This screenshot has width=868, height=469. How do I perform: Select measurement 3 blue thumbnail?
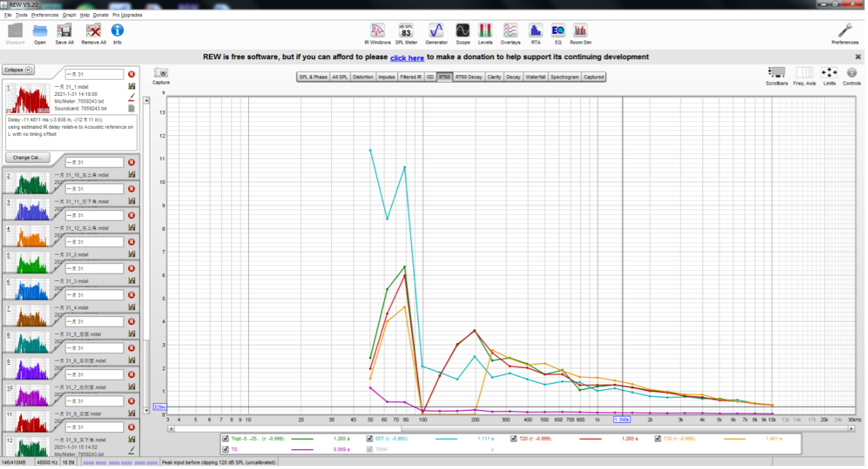click(x=27, y=211)
